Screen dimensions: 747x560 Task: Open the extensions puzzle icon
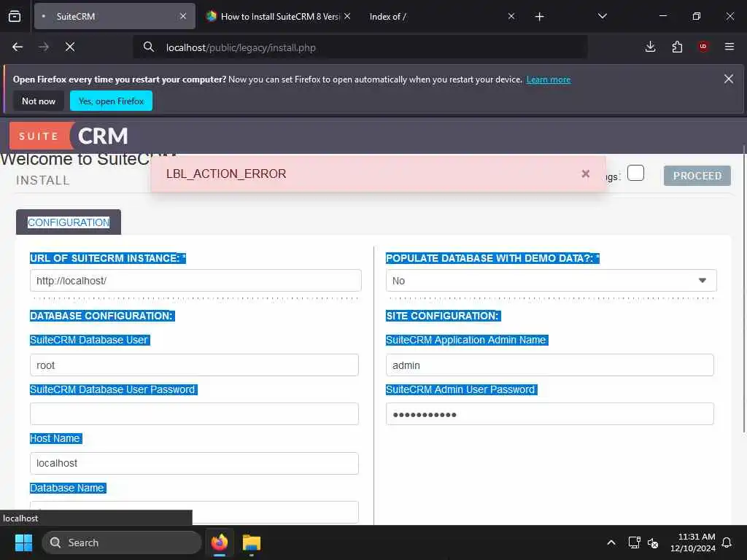click(x=677, y=47)
